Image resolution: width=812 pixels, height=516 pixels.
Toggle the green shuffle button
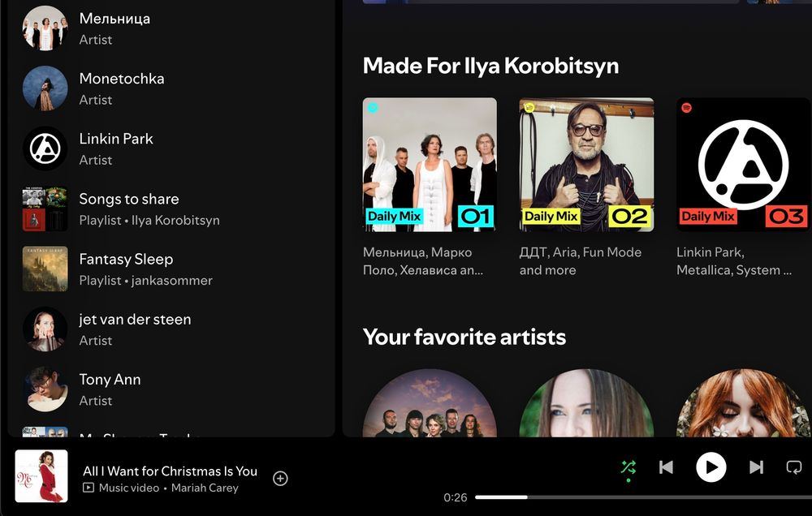[x=628, y=467]
